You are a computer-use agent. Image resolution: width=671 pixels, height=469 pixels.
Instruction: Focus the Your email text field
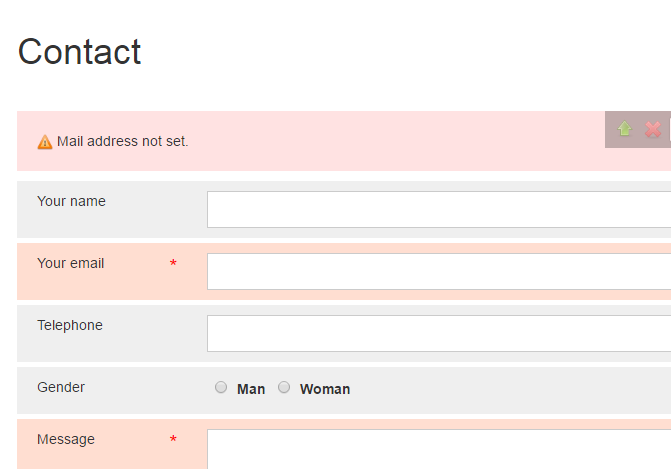click(438, 272)
